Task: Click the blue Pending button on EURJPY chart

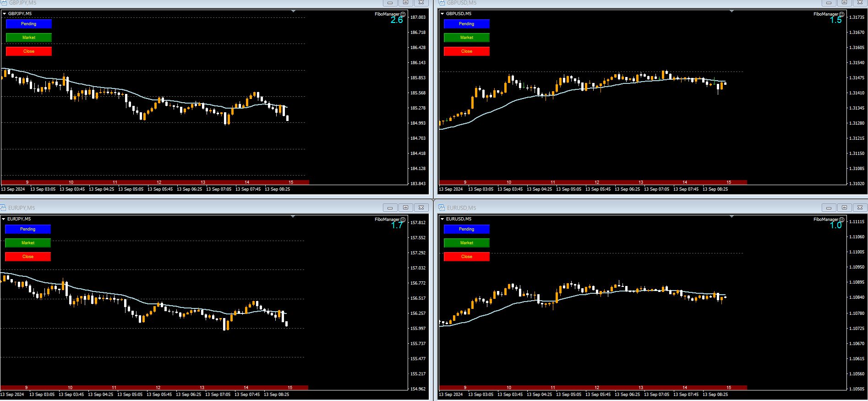Action: click(28, 229)
